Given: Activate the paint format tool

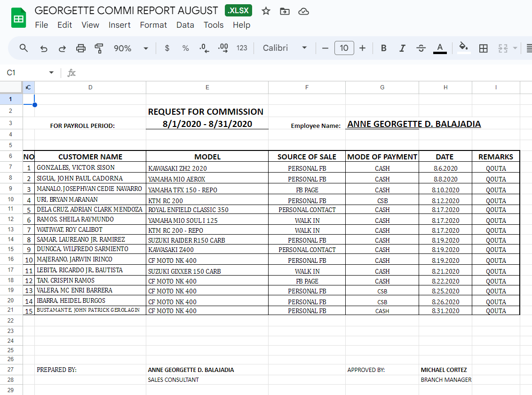Looking at the screenshot, I should pos(99,48).
